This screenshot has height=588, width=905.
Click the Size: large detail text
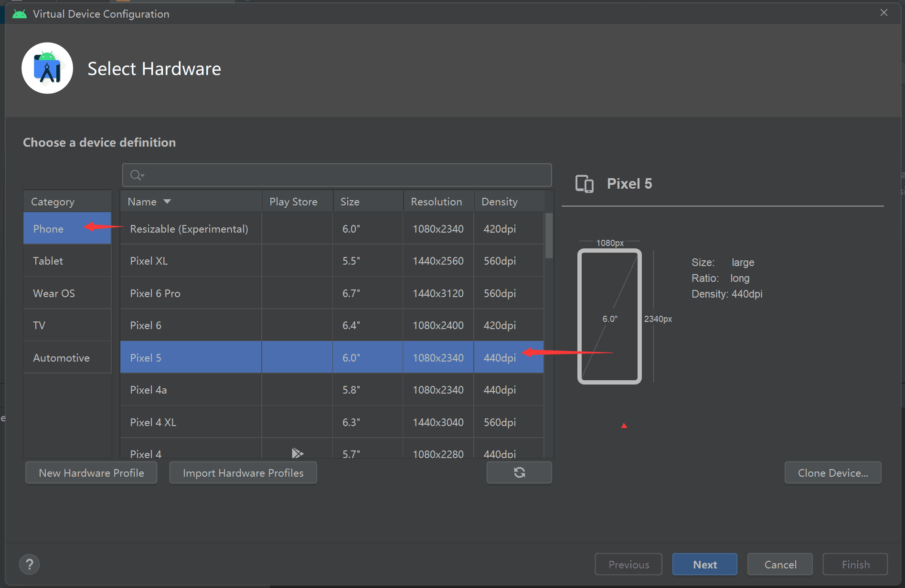coord(723,262)
